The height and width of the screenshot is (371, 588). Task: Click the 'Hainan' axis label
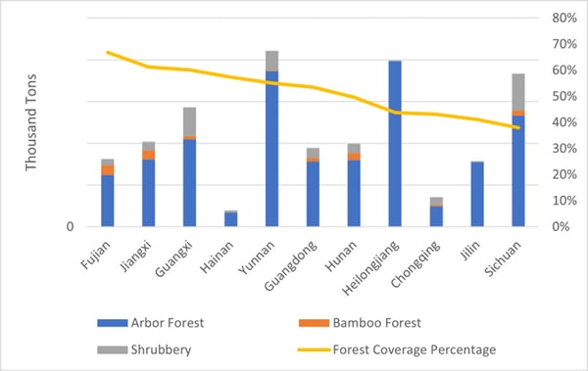pyautogui.click(x=218, y=257)
